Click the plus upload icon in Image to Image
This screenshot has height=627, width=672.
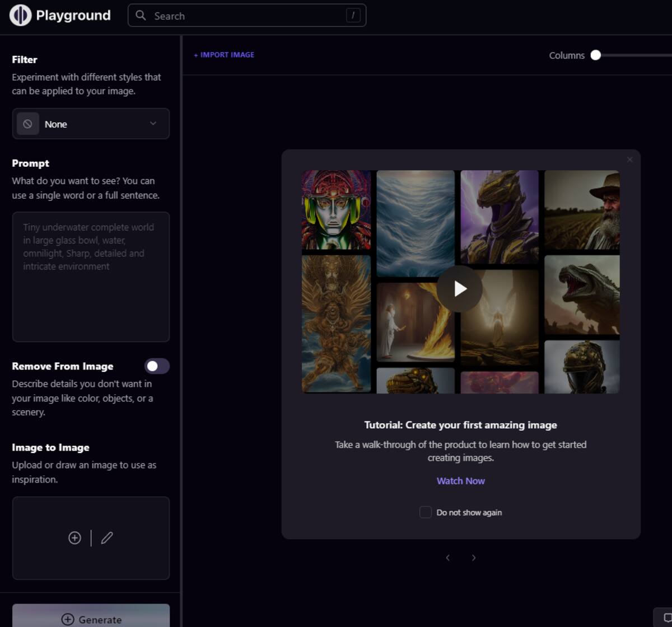(x=74, y=538)
